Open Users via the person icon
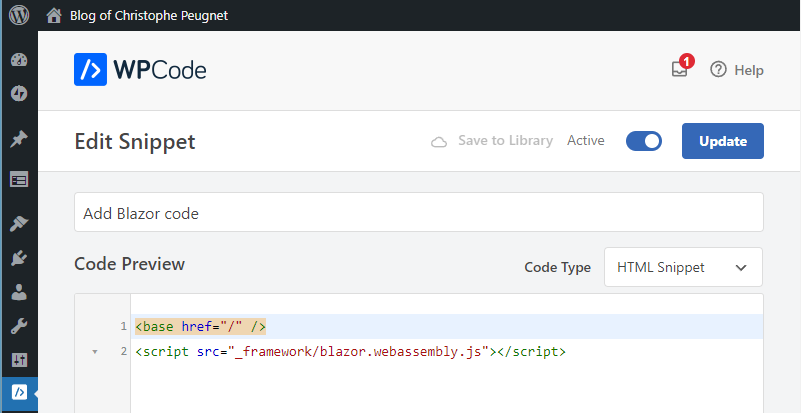801x413 pixels. [19, 292]
